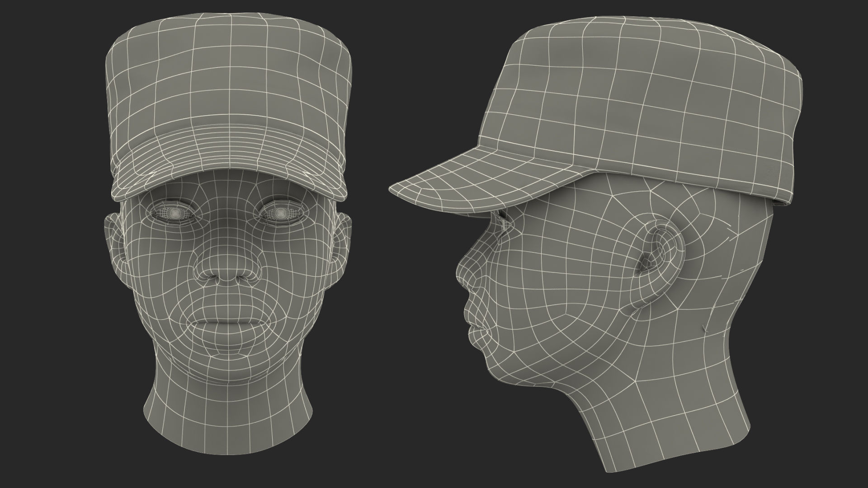868x488 pixels.
Task: Click the chin on the front-view head
Action: 227,364
